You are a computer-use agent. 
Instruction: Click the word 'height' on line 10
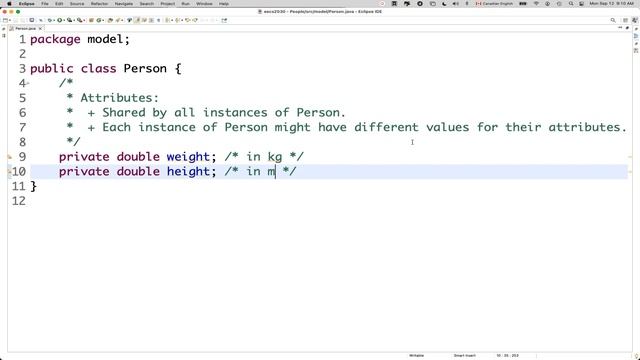(x=188, y=171)
